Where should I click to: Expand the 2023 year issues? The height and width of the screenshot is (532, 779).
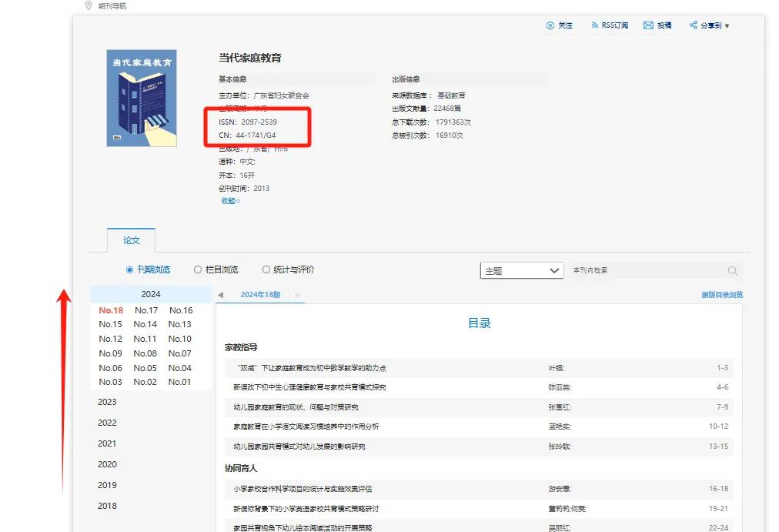(107, 402)
